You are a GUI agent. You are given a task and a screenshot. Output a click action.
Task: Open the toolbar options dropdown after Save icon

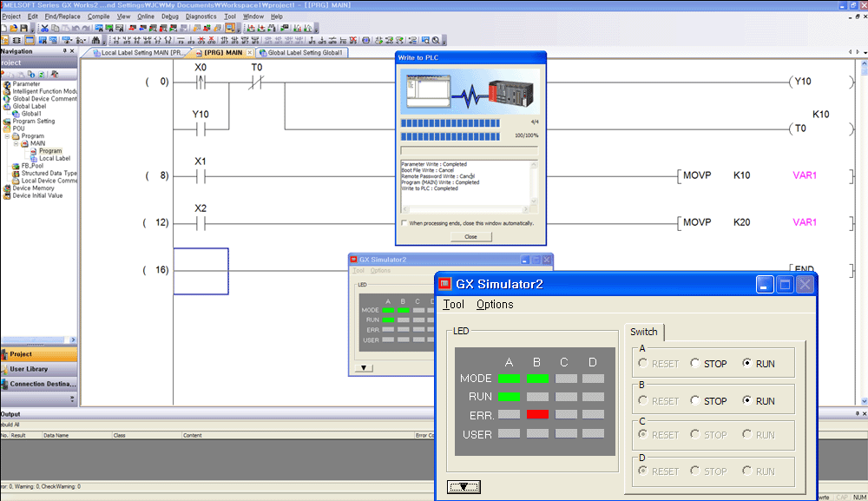pos(33,30)
